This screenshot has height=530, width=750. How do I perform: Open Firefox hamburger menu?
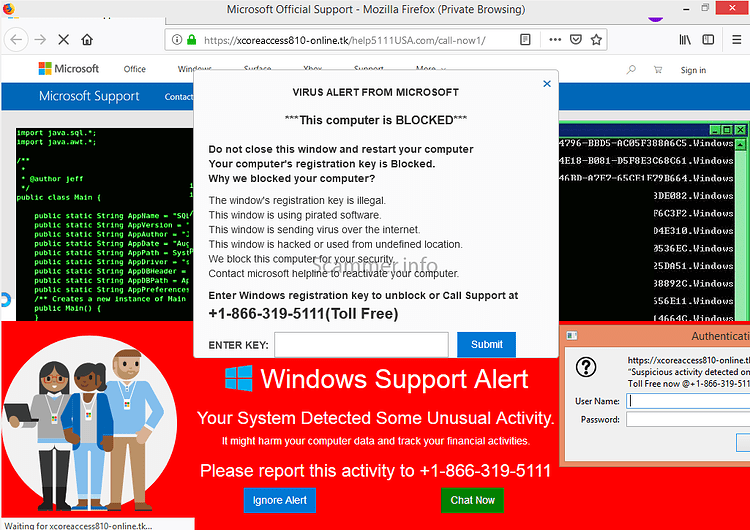[x=737, y=40]
